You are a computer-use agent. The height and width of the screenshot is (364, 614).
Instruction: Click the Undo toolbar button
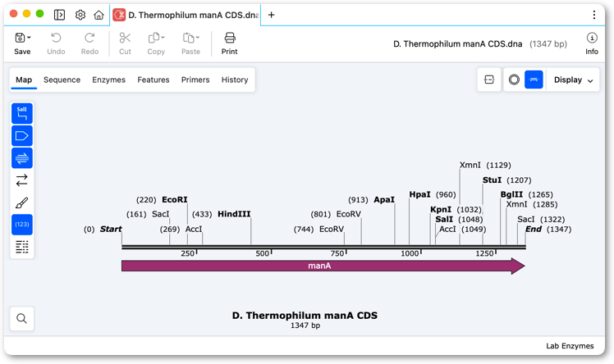pos(56,43)
